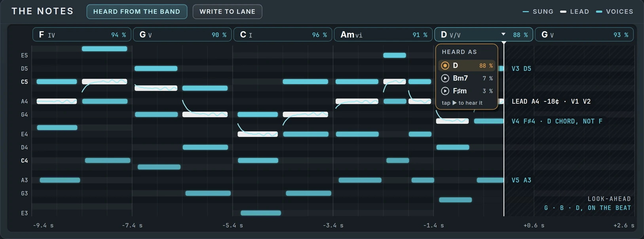644x239 pixels.
Task: Click the THE NOTES panel title
Action: [x=42, y=11]
